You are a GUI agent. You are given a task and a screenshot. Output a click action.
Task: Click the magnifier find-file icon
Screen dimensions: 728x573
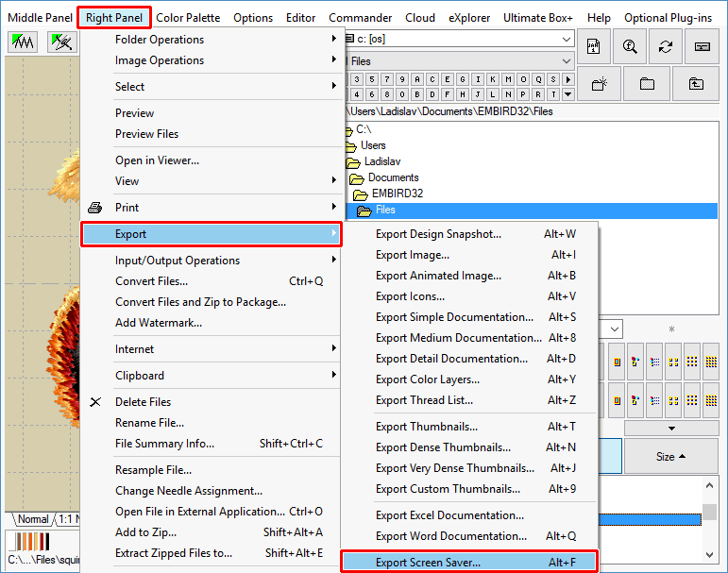pyautogui.click(x=630, y=46)
